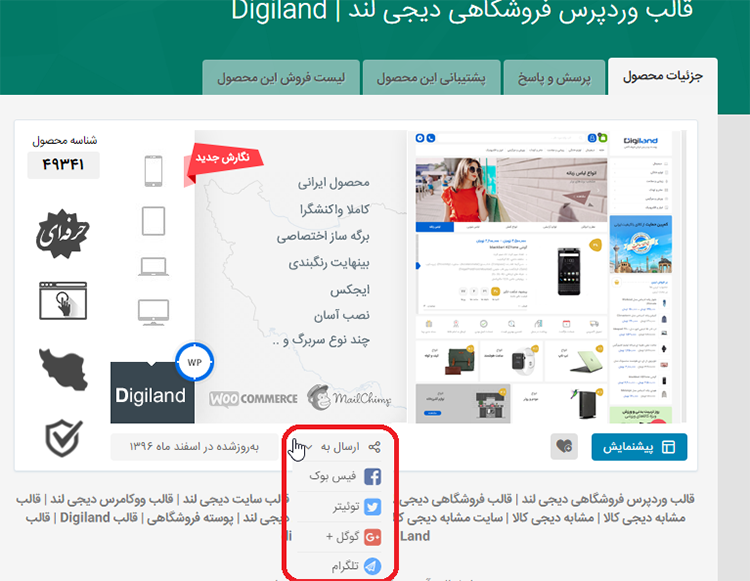Click the شناسه محصول label

(65, 141)
